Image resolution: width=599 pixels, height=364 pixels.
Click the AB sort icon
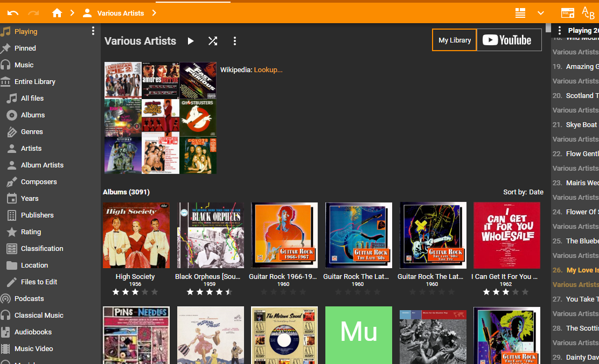588,13
